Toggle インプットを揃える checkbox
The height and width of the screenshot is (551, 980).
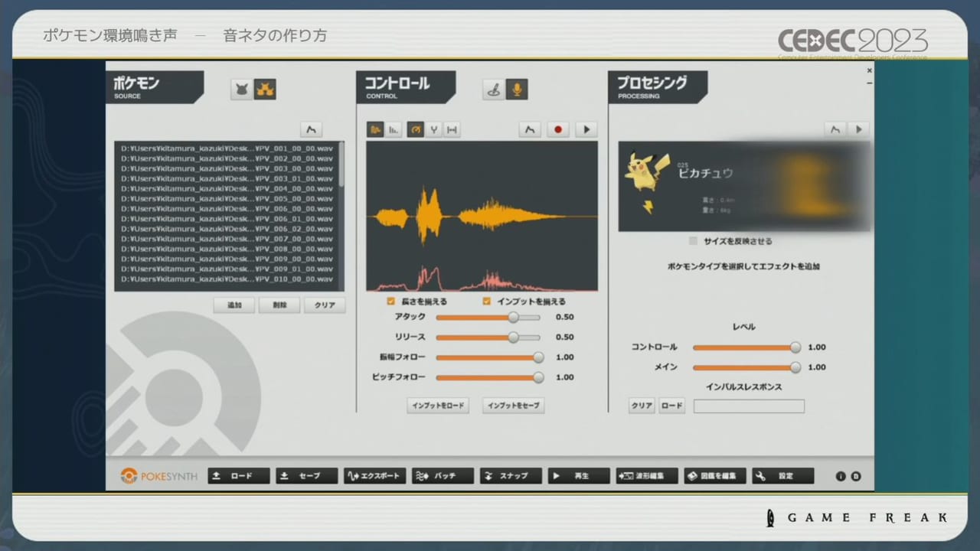[x=486, y=302]
